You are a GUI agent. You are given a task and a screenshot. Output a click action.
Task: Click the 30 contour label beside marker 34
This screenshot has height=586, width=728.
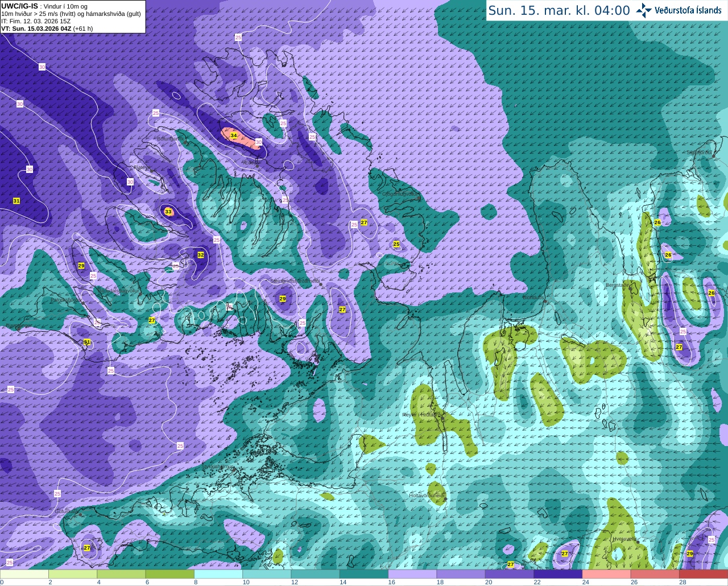(x=258, y=142)
